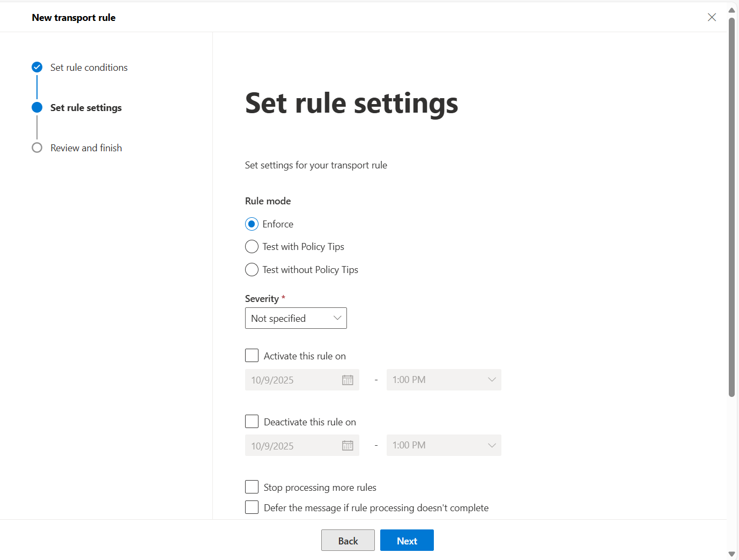Image resolution: width=739 pixels, height=560 pixels.
Task: Expand the Severity dropdown
Action: (295, 318)
